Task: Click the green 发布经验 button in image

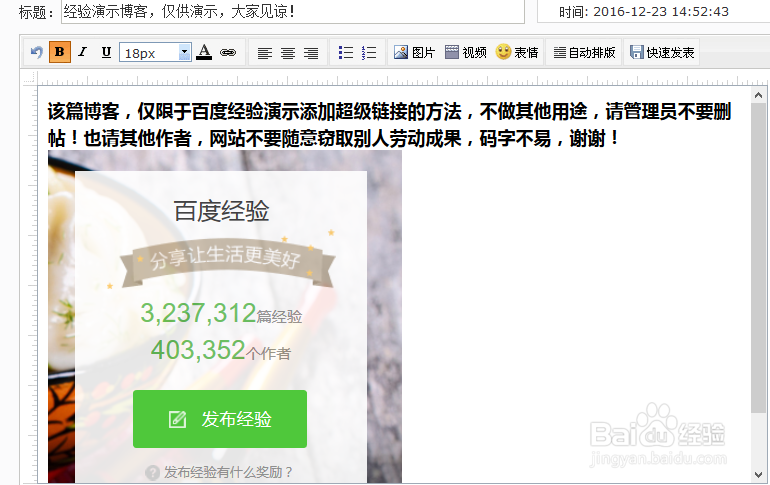Action: coord(220,419)
